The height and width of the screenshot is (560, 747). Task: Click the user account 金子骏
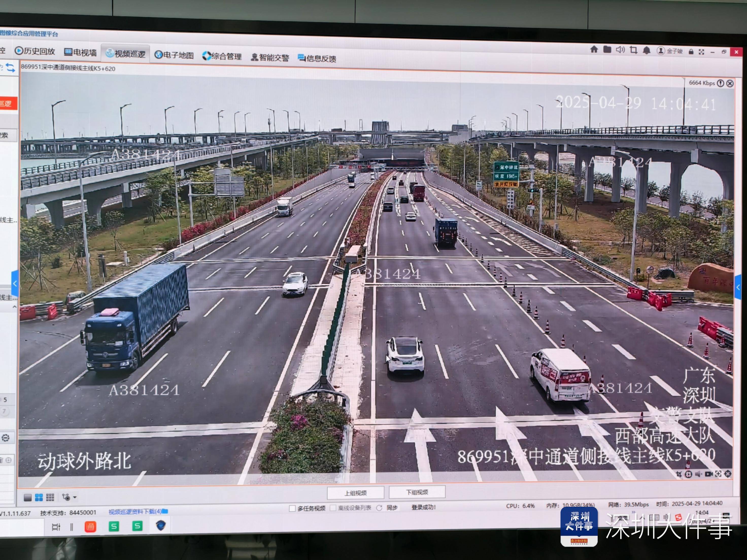point(670,51)
